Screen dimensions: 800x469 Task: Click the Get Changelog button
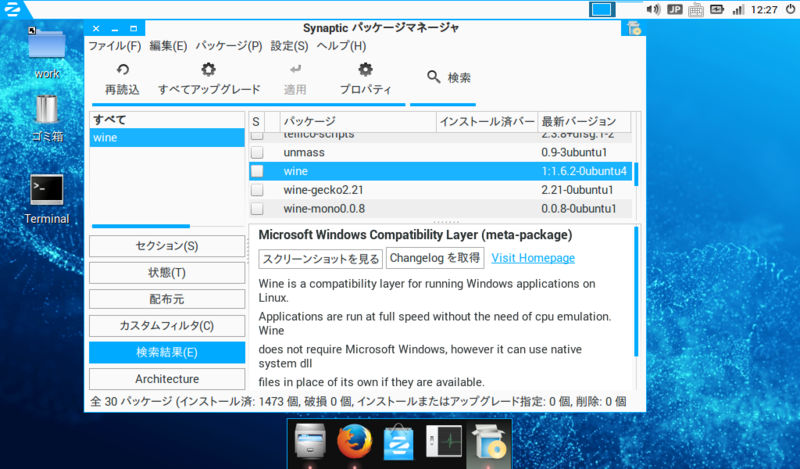pos(435,258)
